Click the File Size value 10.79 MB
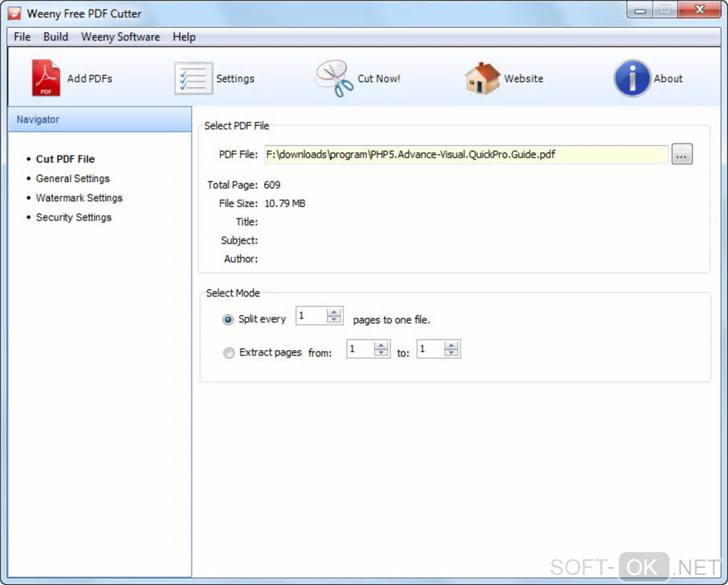This screenshot has width=728, height=585. (x=285, y=204)
